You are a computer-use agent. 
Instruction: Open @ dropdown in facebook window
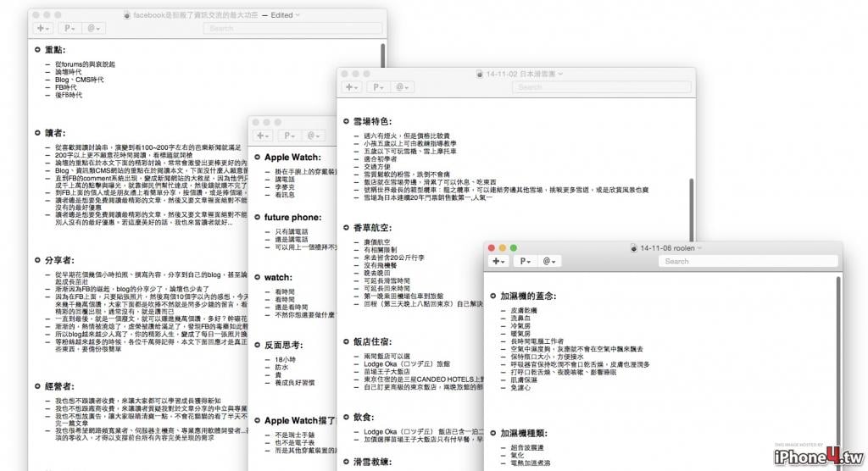point(93,28)
